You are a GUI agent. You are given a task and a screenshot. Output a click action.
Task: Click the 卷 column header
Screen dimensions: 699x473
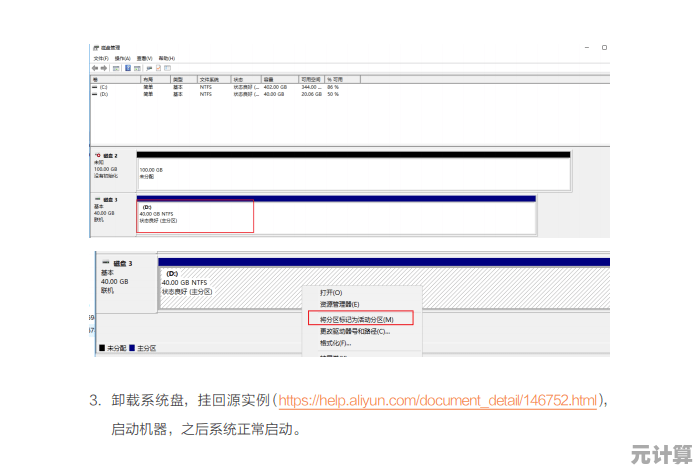pyautogui.click(x=115, y=79)
